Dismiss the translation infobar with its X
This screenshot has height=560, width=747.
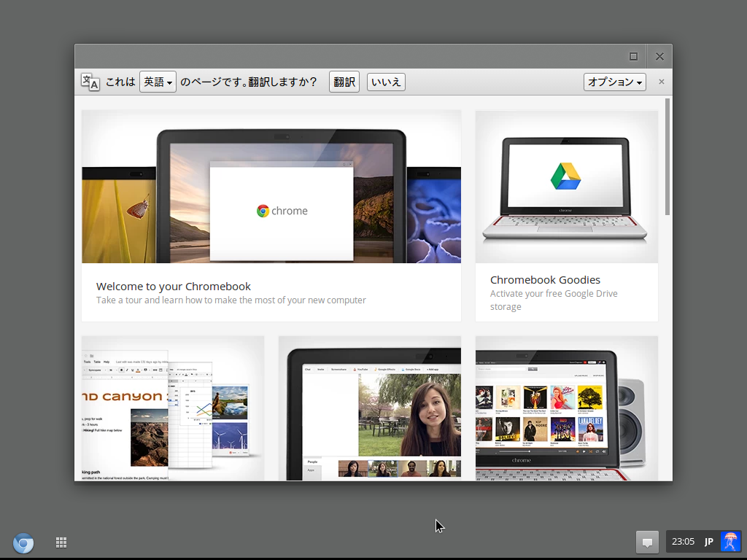tap(661, 82)
